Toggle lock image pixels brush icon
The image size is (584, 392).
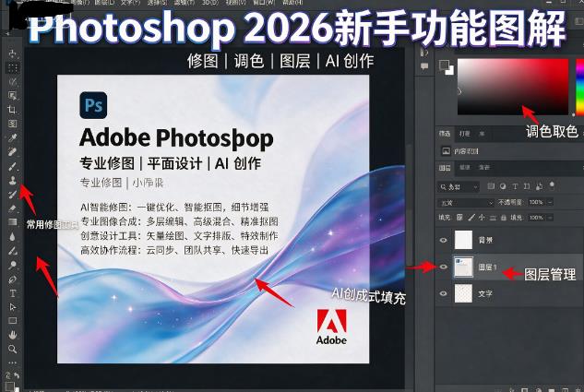coord(471,218)
